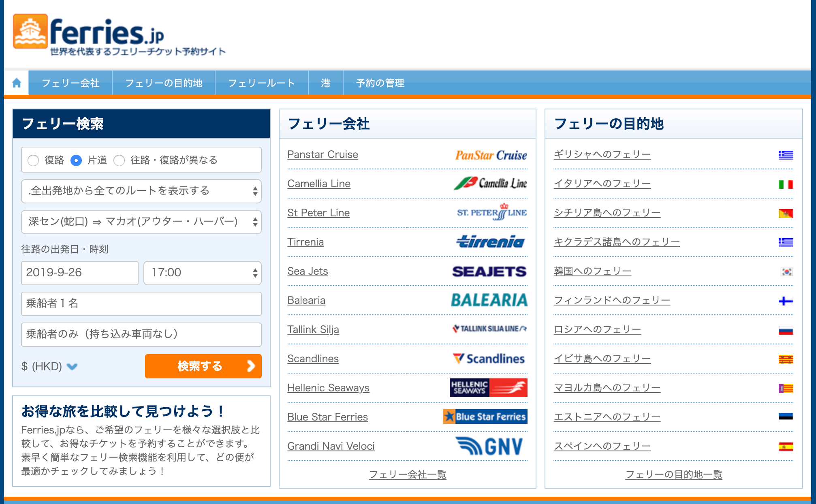Open the $ (HKD) currency selector

pos(49,366)
